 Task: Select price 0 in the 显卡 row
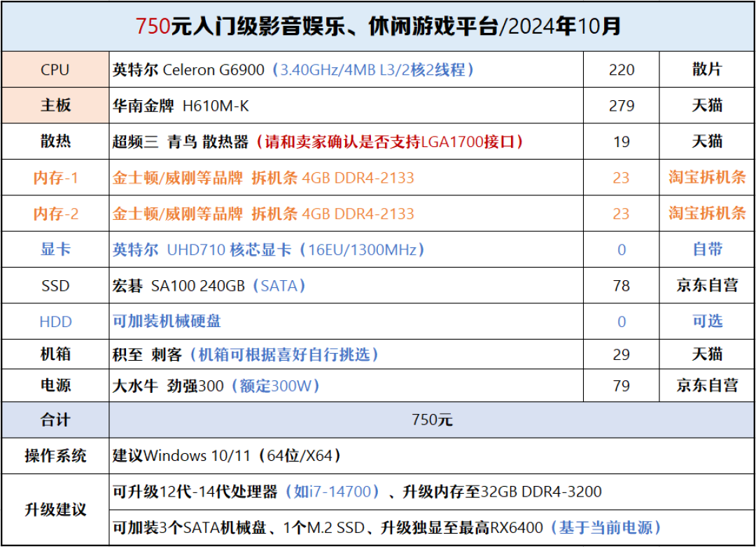pyautogui.click(x=622, y=250)
